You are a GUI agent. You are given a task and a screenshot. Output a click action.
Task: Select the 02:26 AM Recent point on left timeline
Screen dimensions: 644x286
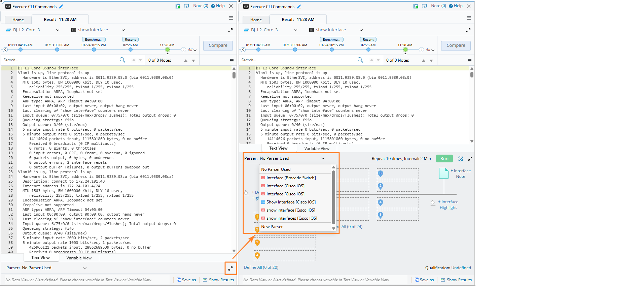pyautogui.click(x=130, y=50)
